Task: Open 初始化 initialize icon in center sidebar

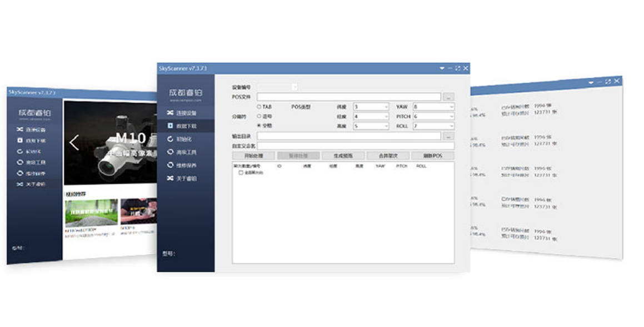Action: [171, 139]
